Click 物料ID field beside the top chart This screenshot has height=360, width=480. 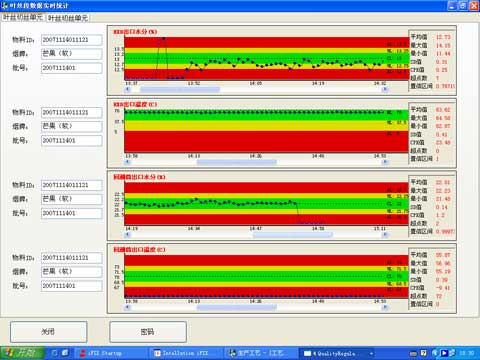(72, 40)
